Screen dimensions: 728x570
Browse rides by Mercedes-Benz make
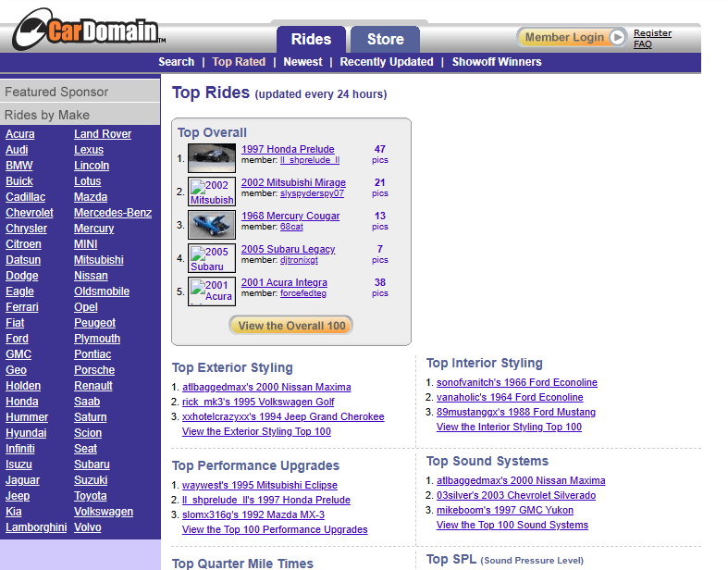point(113,213)
